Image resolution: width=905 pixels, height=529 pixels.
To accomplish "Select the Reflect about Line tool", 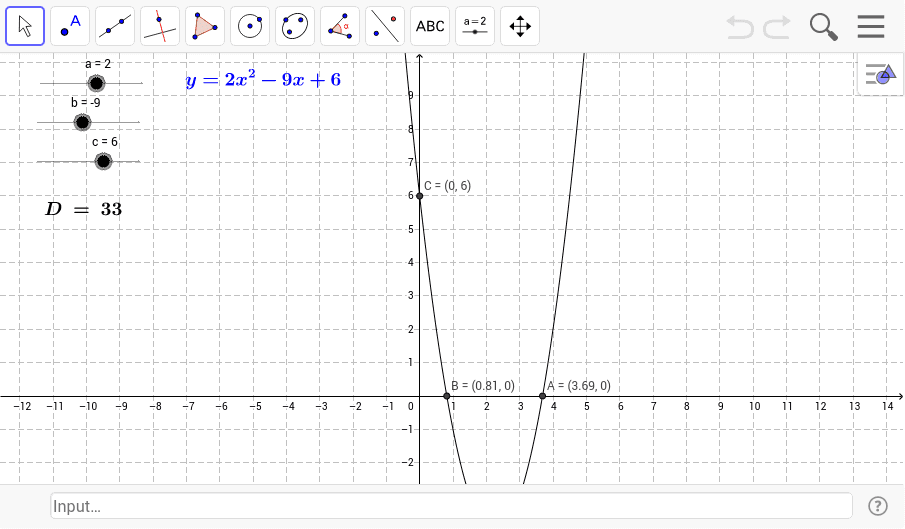I will pos(385,26).
